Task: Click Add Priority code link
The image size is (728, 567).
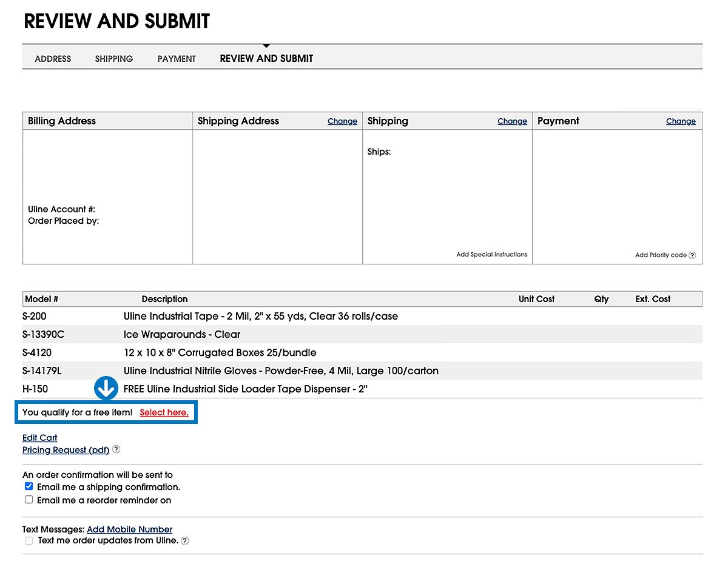Action: (x=661, y=255)
